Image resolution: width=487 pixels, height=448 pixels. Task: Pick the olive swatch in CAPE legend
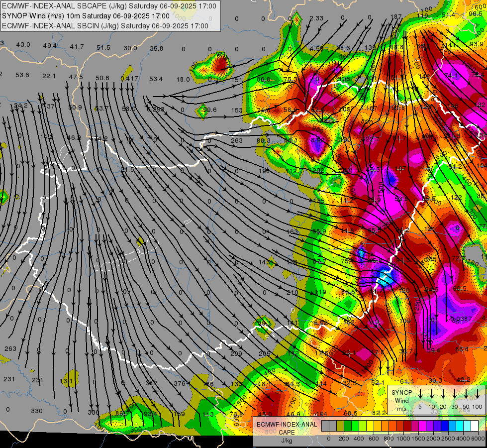coord(340,426)
